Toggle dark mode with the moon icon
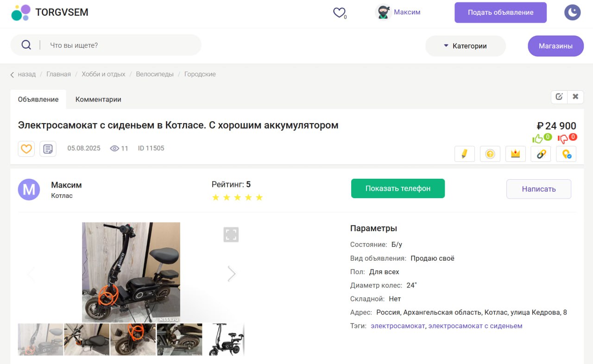The height and width of the screenshot is (364, 593). pos(572,13)
